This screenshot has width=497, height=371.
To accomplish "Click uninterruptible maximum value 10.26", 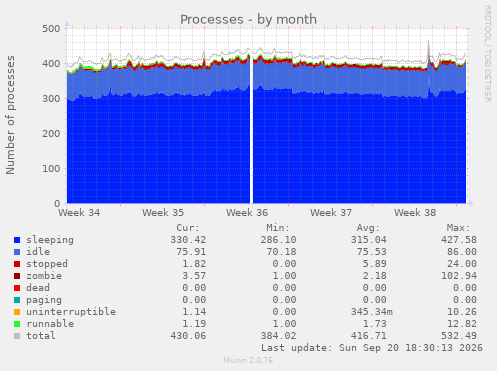I will tap(462, 312).
